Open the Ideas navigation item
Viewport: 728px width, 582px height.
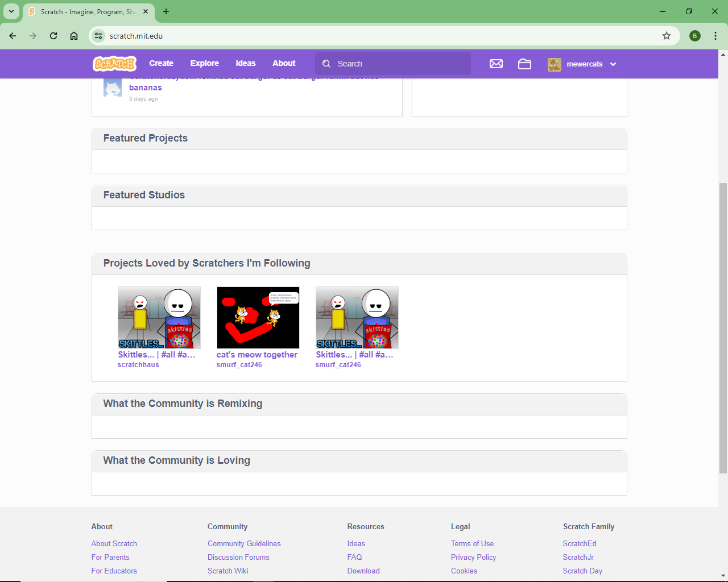pos(245,64)
